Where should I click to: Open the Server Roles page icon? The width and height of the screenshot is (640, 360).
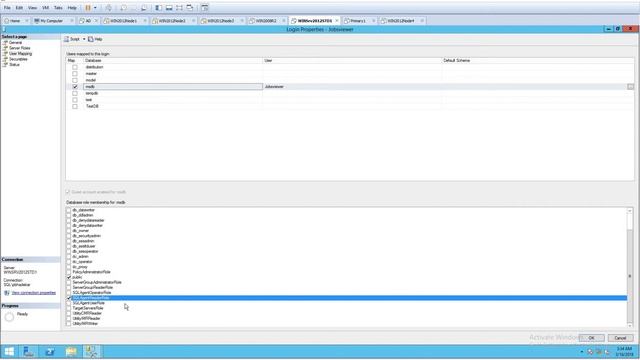pos(5,48)
